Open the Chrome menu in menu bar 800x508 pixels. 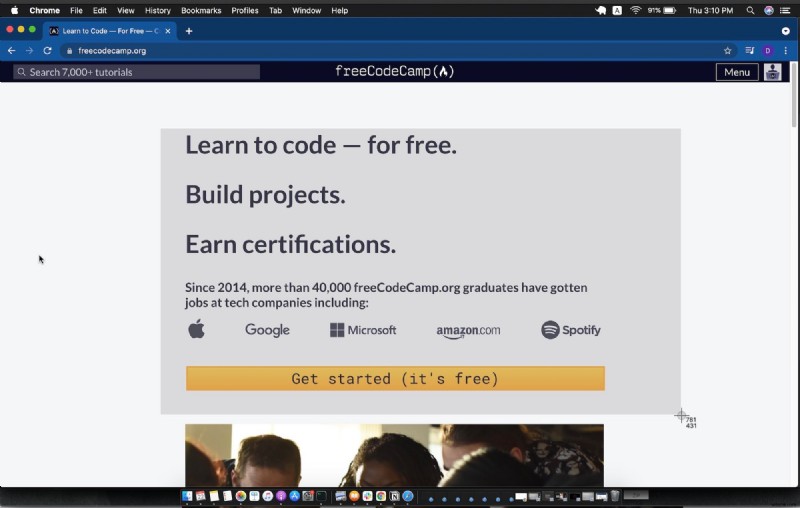coord(44,10)
